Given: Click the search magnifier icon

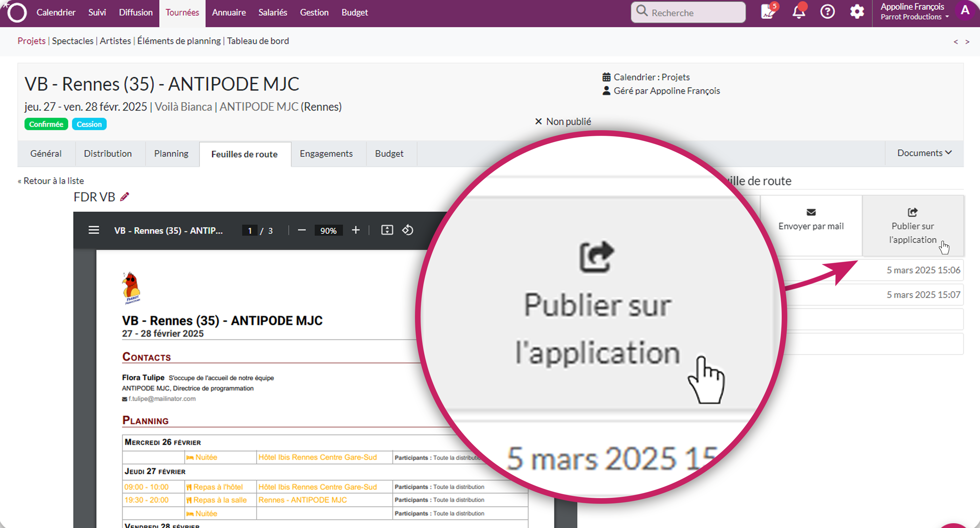Looking at the screenshot, I should (642, 11).
